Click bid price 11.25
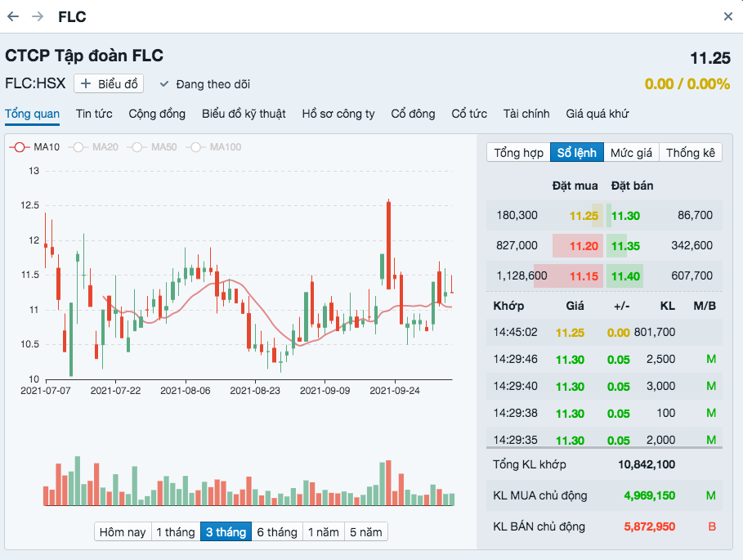The width and height of the screenshot is (743, 560). tap(584, 216)
